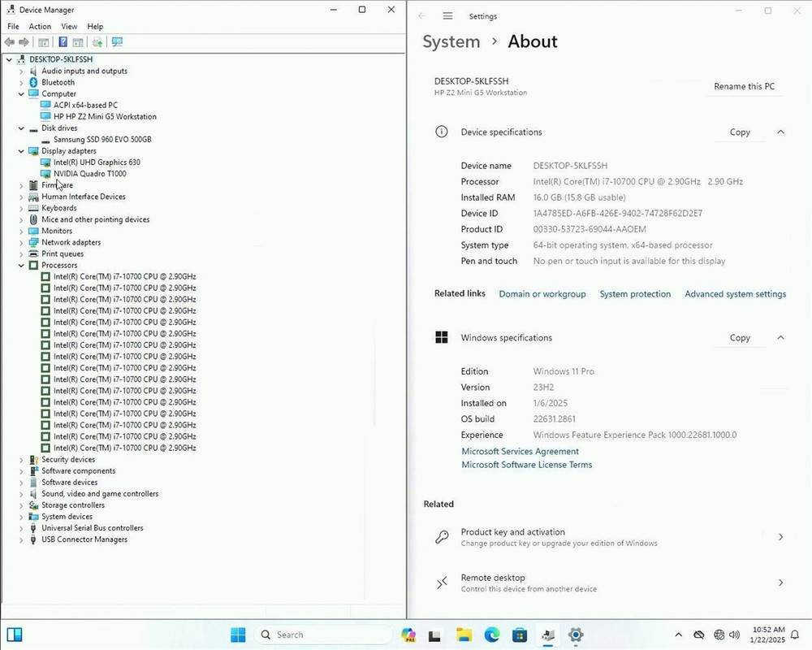
Task: Open the System protection link
Action: (635, 294)
